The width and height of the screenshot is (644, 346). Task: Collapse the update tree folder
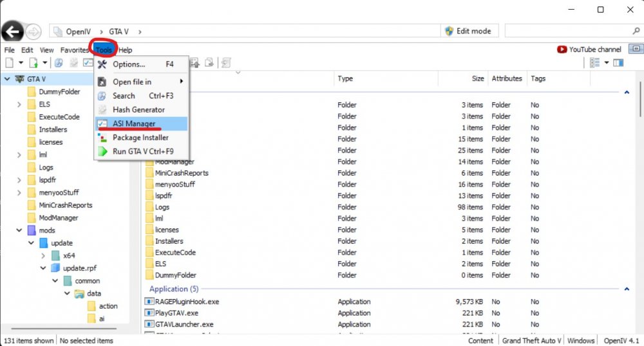pos(31,243)
